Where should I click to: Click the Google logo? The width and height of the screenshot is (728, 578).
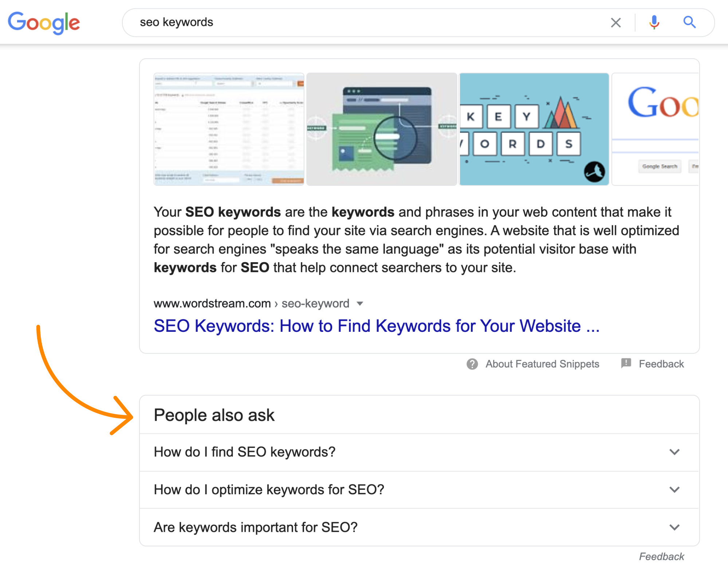point(44,23)
